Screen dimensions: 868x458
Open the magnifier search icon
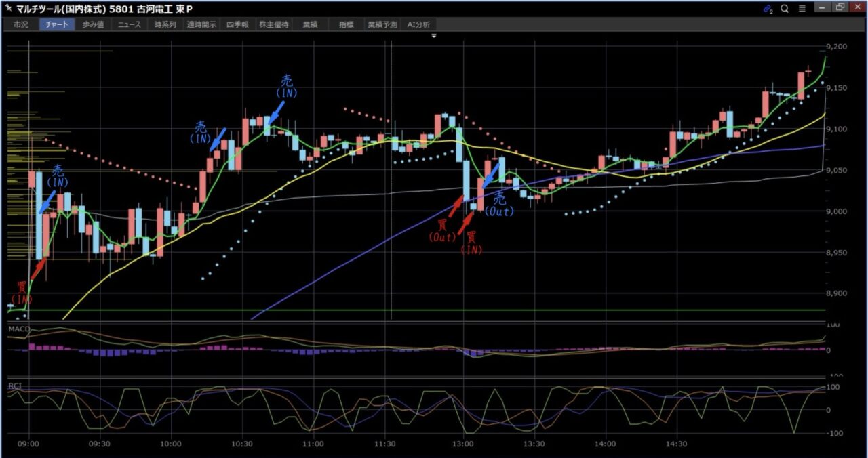[x=785, y=9]
